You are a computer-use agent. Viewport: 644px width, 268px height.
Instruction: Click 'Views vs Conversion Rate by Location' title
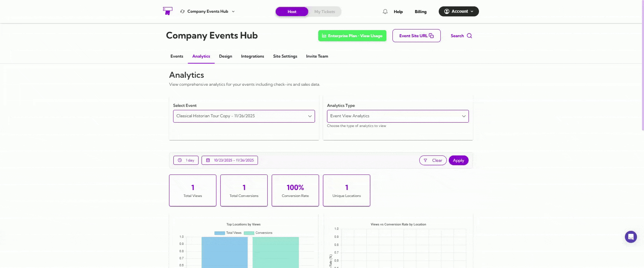pyautogui.click(x=398, y=224)
